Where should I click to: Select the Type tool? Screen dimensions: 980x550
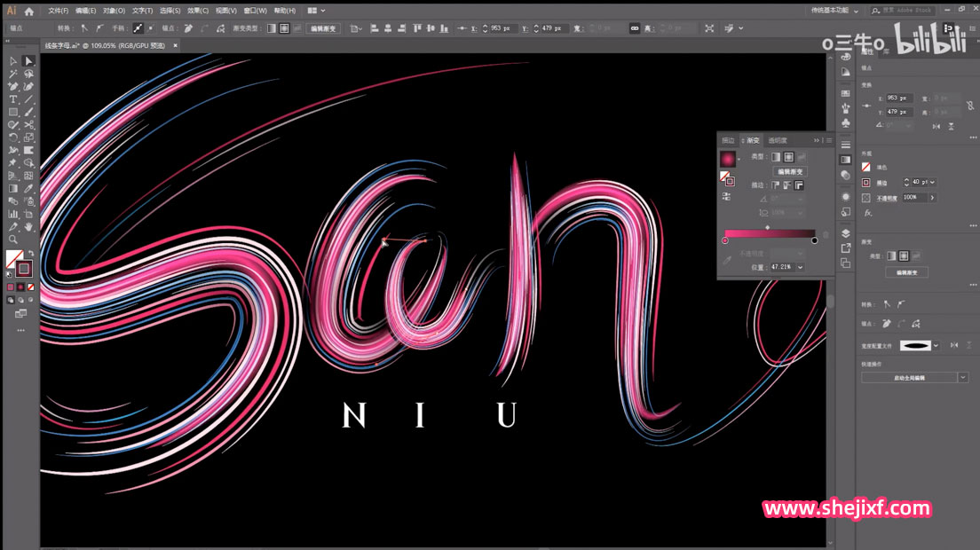click(x=13, y=99)
